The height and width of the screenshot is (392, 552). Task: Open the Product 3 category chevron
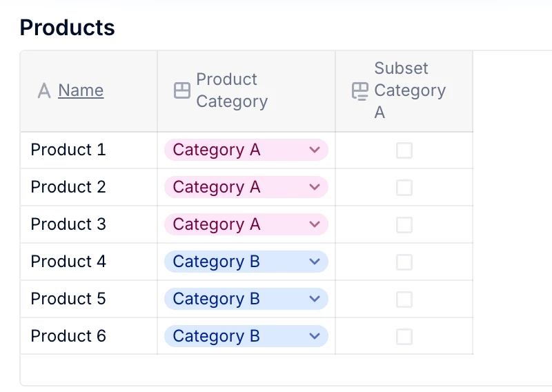click(315, 225)
